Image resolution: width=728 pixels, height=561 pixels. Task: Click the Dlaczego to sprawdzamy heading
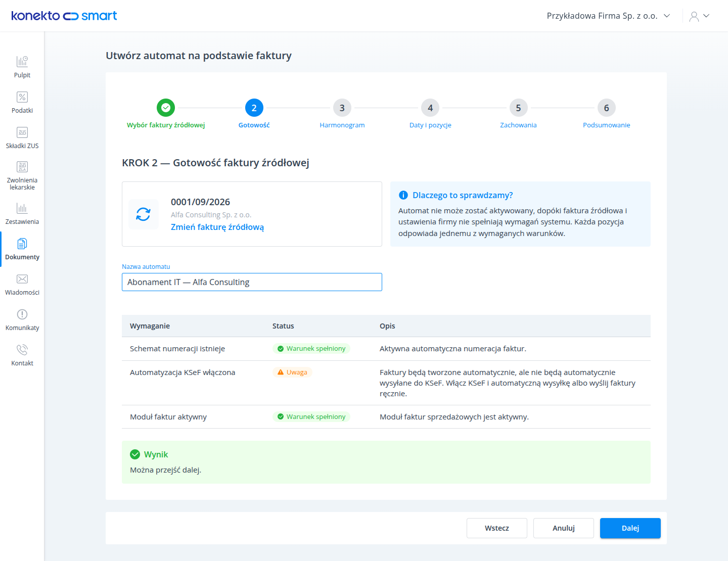463,195
